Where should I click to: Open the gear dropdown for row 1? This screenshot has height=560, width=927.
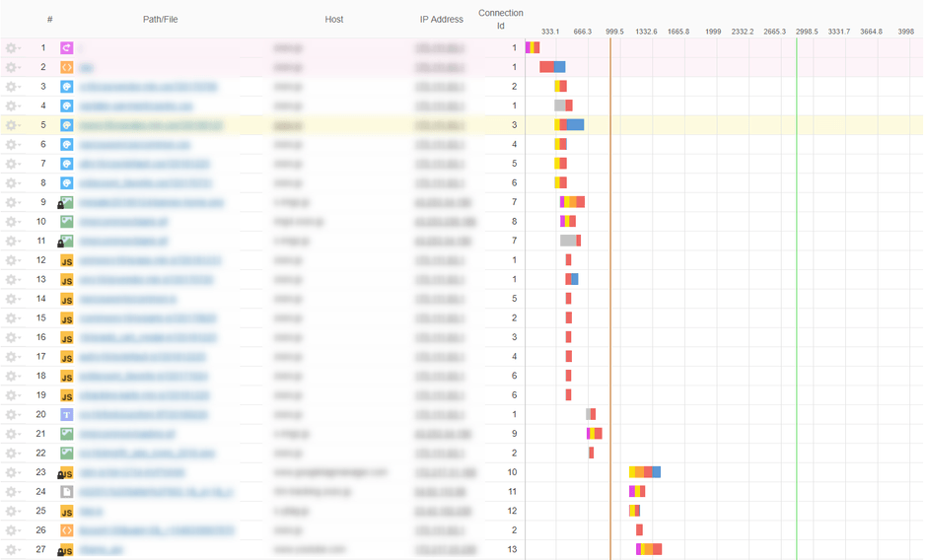pos(12,47)
